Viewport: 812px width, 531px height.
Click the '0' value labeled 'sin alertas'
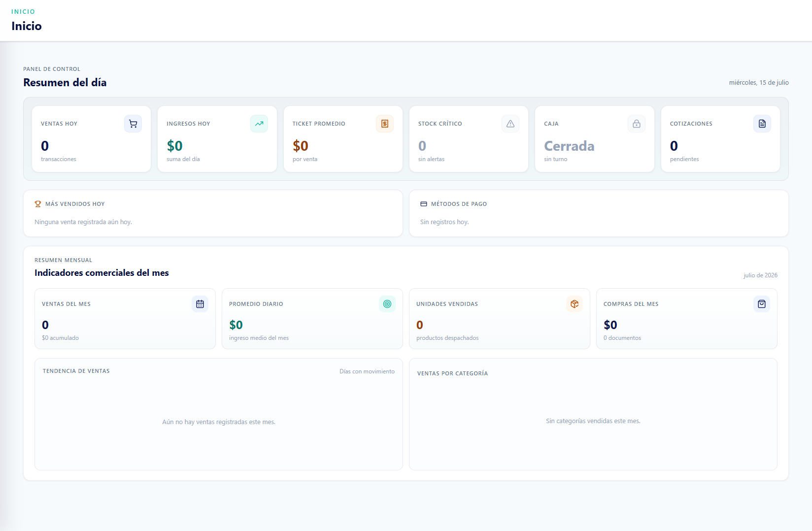pos(422,146)
